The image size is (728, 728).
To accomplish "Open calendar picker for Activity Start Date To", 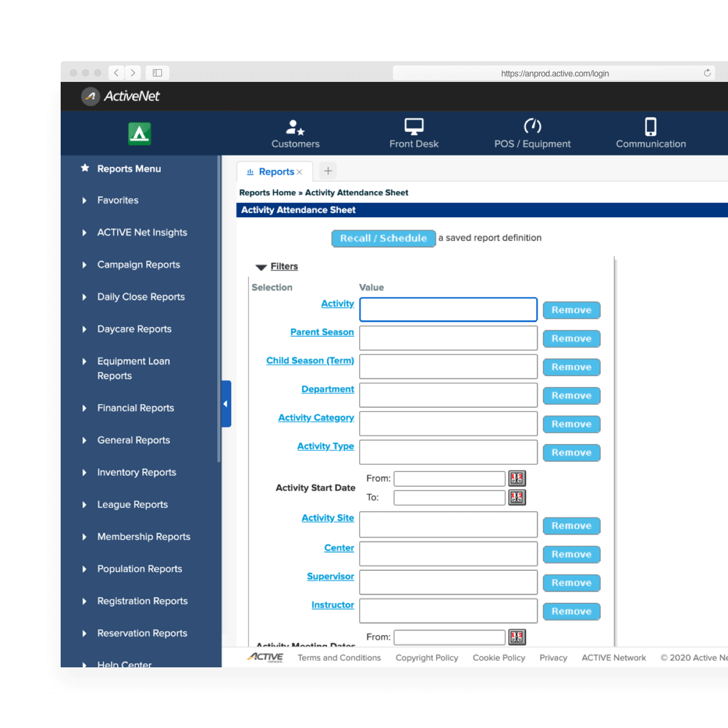I will [x=517, y=497].
